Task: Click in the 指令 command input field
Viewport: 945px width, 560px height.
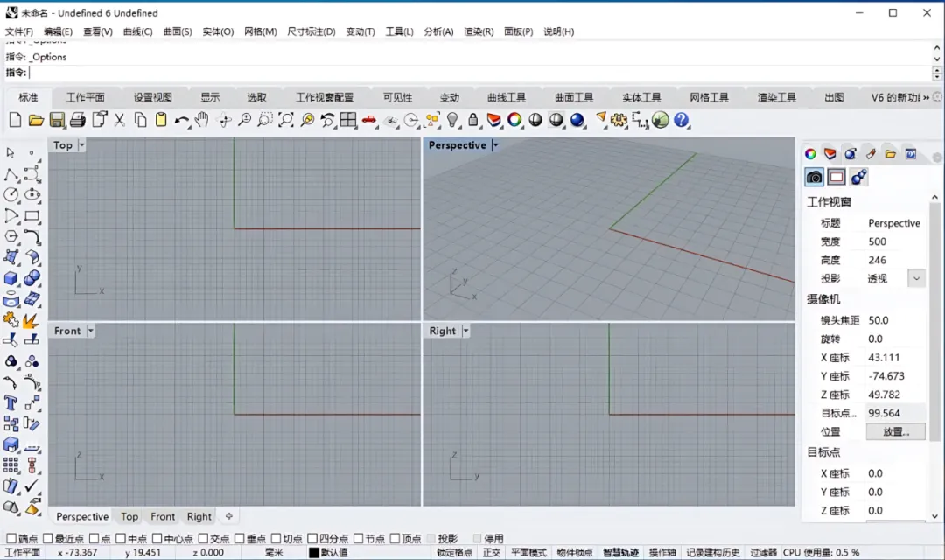Action: point(479,73)
